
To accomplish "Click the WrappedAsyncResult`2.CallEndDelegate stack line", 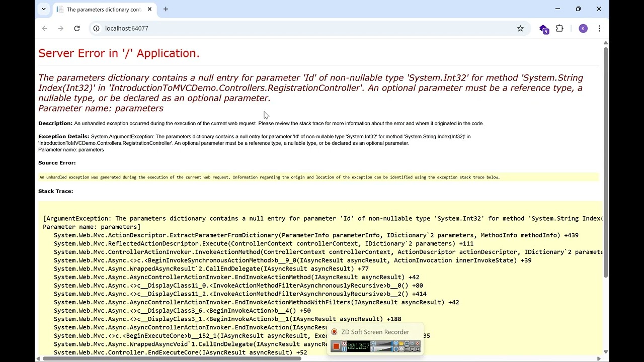I will pyautogui.click(x=211, y=268).
